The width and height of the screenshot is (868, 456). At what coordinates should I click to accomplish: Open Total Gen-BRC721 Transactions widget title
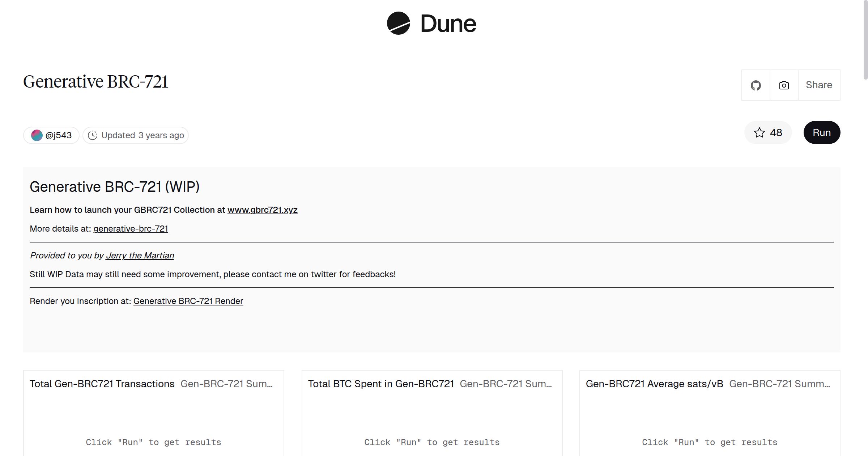click(x=102, y=384)
